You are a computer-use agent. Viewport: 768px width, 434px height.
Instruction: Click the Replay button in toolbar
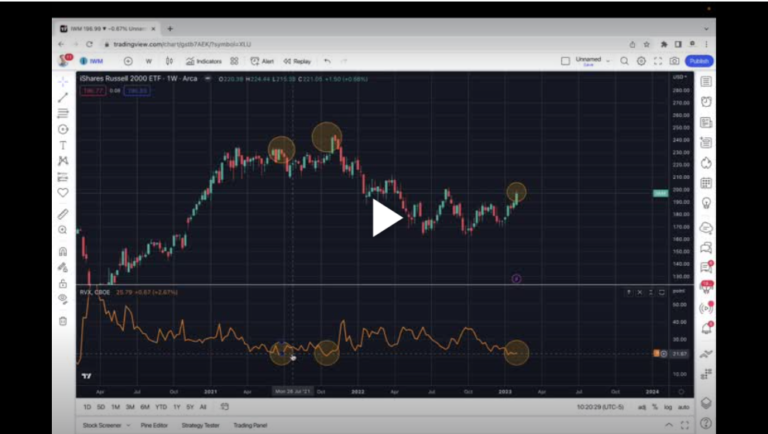pyautogui.click(x=297, y=61)
